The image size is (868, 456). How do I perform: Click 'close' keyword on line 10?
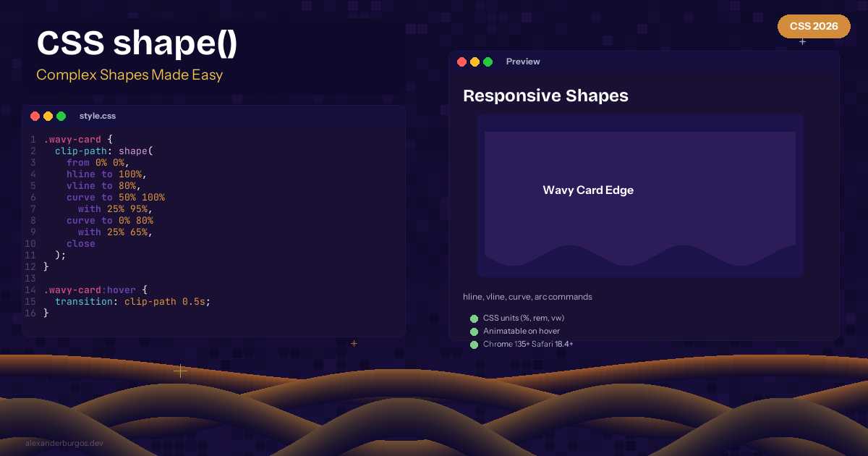tap(81, 243)
